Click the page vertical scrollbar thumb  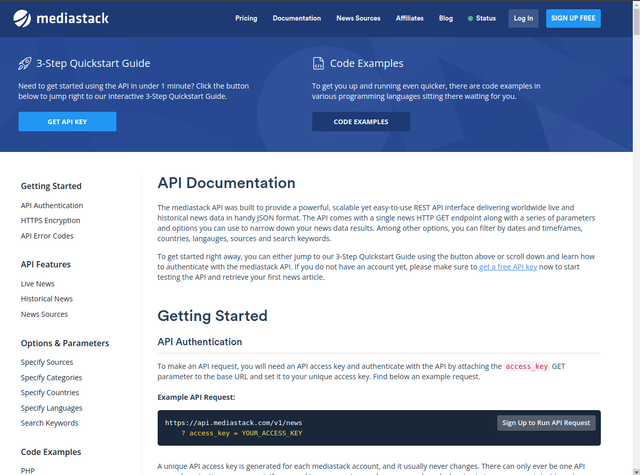point(636,21)
